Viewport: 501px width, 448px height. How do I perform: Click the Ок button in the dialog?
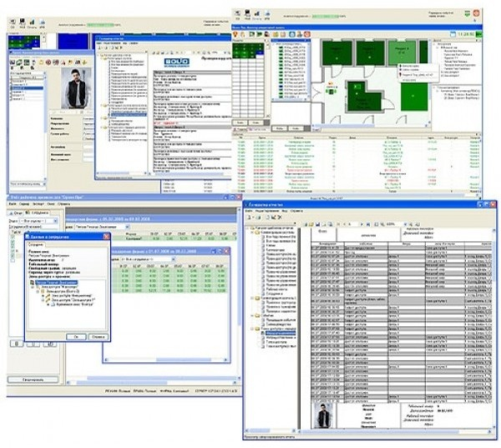[x=75, y=337]
